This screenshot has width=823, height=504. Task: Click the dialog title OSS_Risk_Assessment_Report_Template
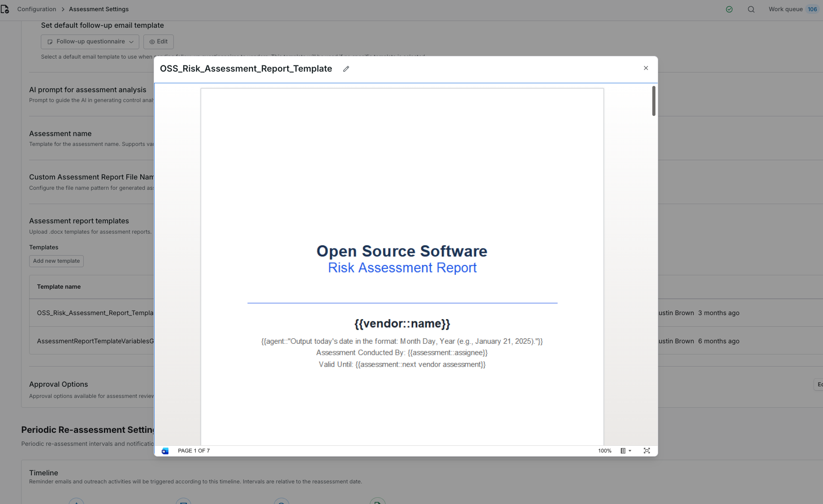[x=246, y=68]
